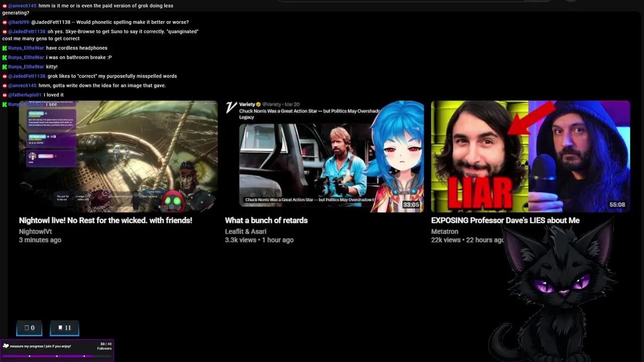Visit the Metatron channel

point(445,231)
